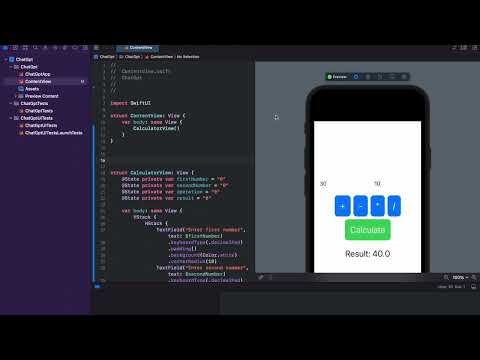480x360 pixels.
Task: Tap the minus operator button in preview
Action: (360, 206)
